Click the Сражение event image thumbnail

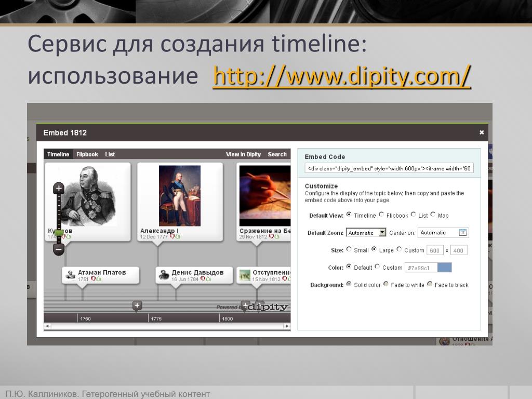coord(265,196)
